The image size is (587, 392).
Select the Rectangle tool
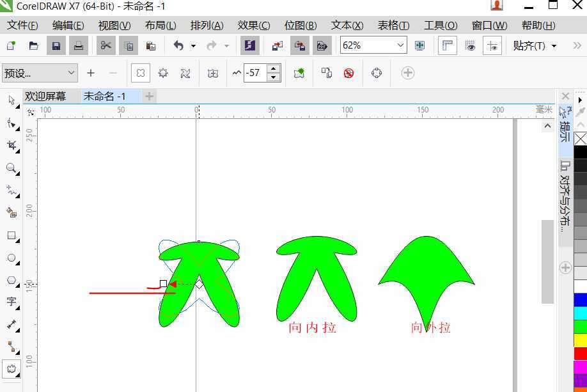(12, 235)
